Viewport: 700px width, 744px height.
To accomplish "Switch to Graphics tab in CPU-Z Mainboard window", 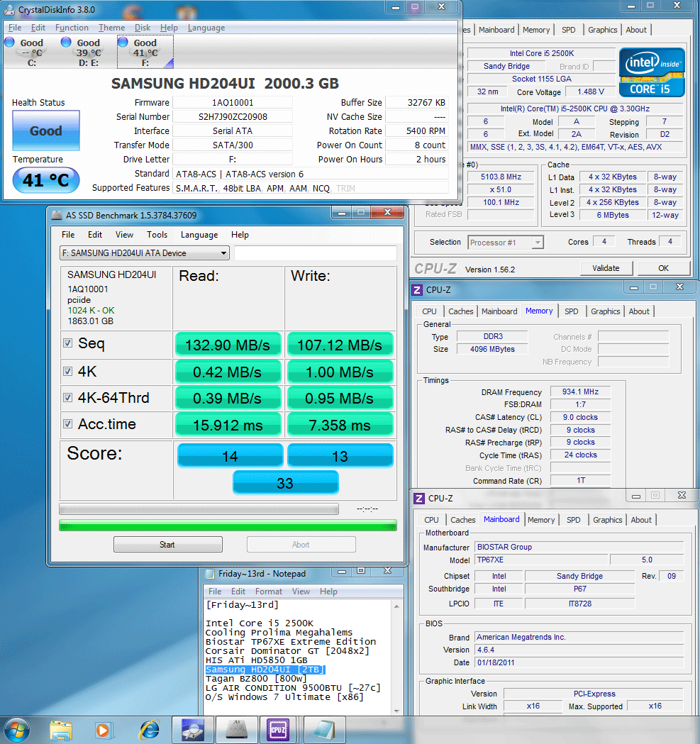I will (x=608, y=520).
